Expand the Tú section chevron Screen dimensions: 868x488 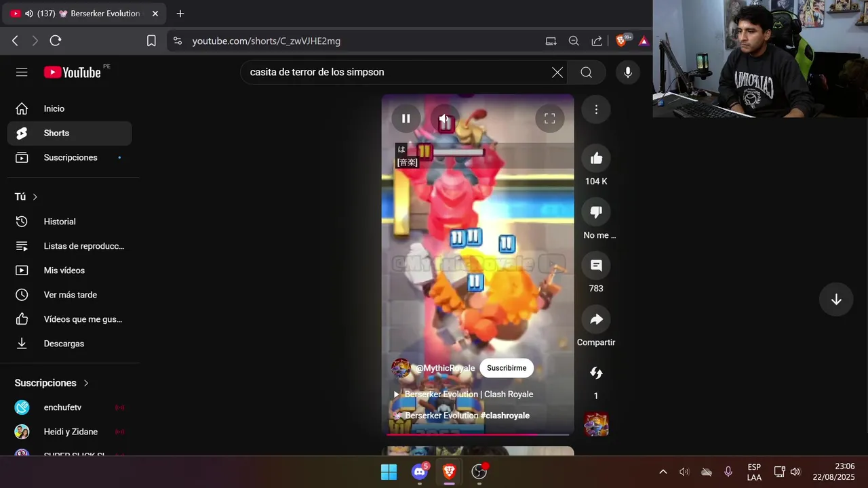tap(35, 197)
